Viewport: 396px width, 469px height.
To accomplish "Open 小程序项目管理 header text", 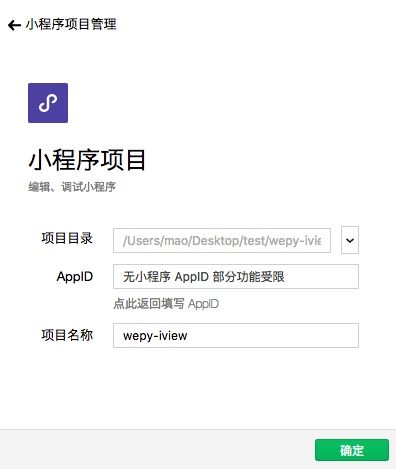I will click(71, 24).
